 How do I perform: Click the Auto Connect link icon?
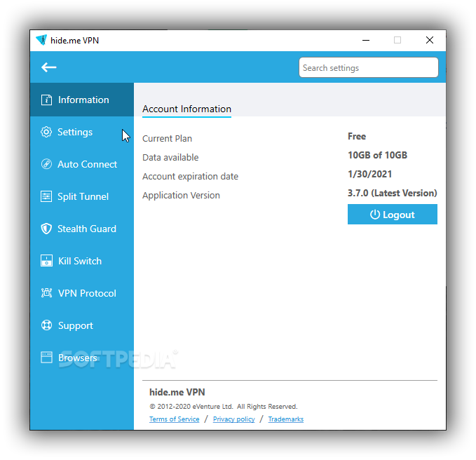46,164
